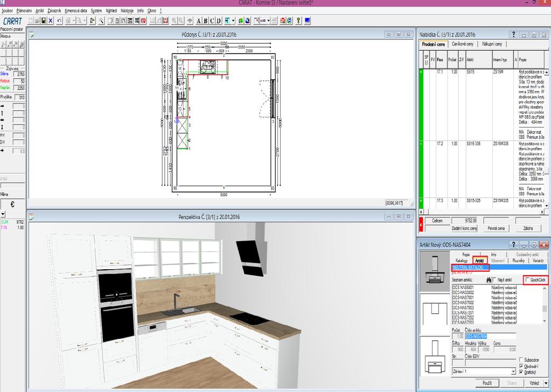Select ODS-NAS7003 in the article list
Viewport: 551px width, 392px height.
click(x=463, y=307)
